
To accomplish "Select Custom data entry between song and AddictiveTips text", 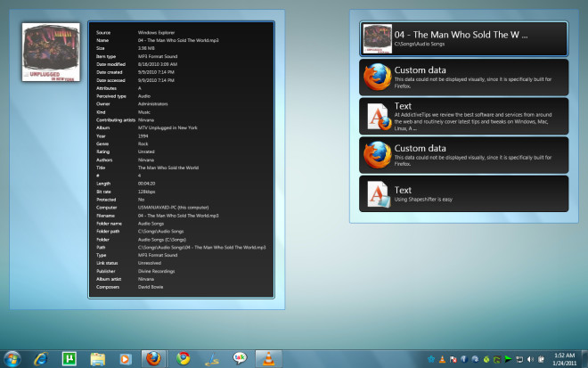I will 463,78.
